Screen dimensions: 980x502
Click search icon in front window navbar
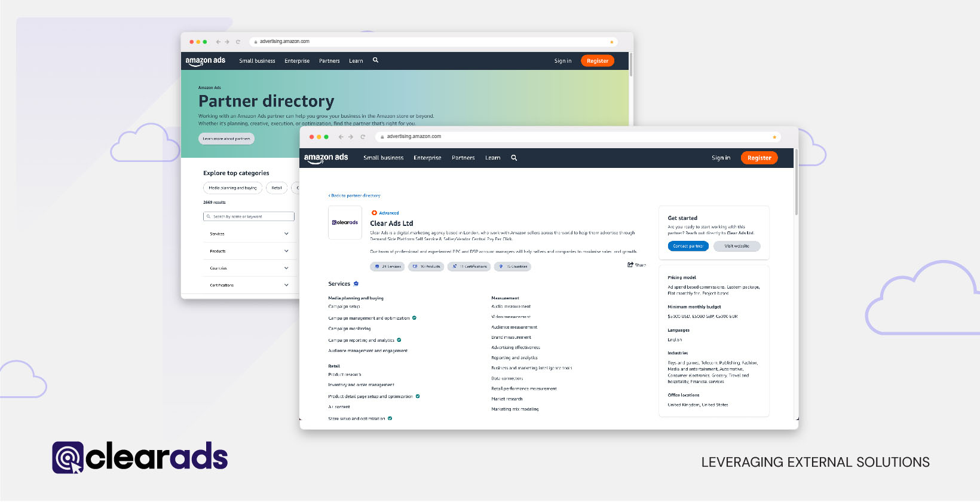[514, 158]
